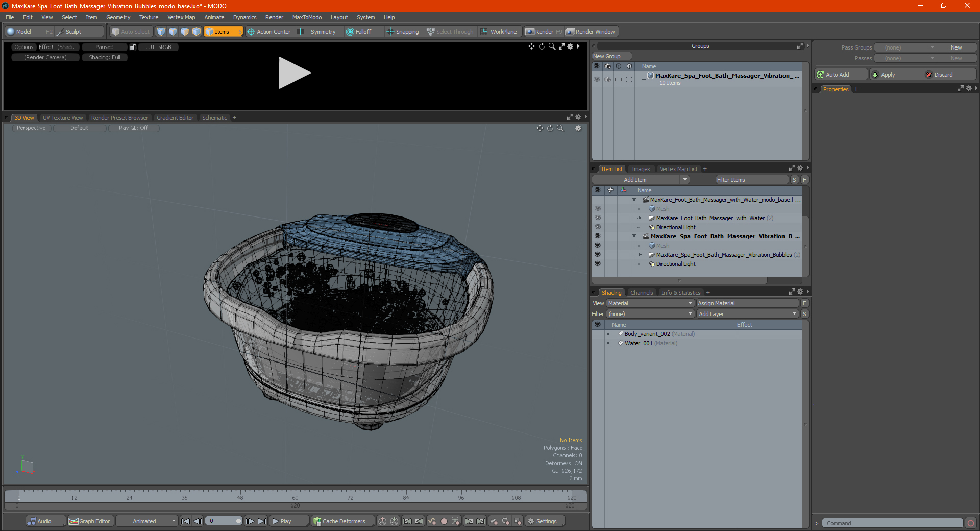This screenshot has height=531, width=980.
Task: Open the Render Window
Action: (591, 32)
